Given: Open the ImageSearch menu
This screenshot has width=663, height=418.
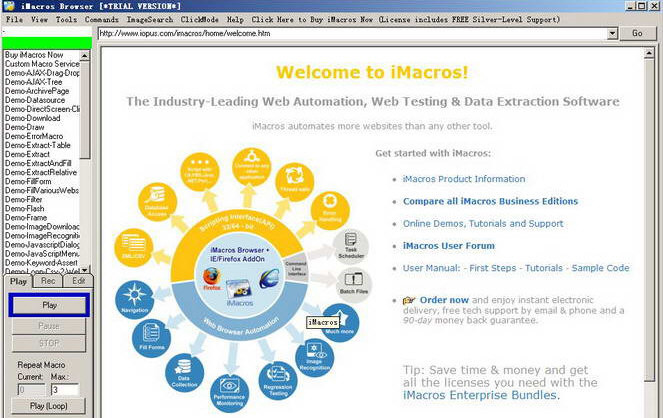Looking at the screenshot, I should click(x=150, y=19).
